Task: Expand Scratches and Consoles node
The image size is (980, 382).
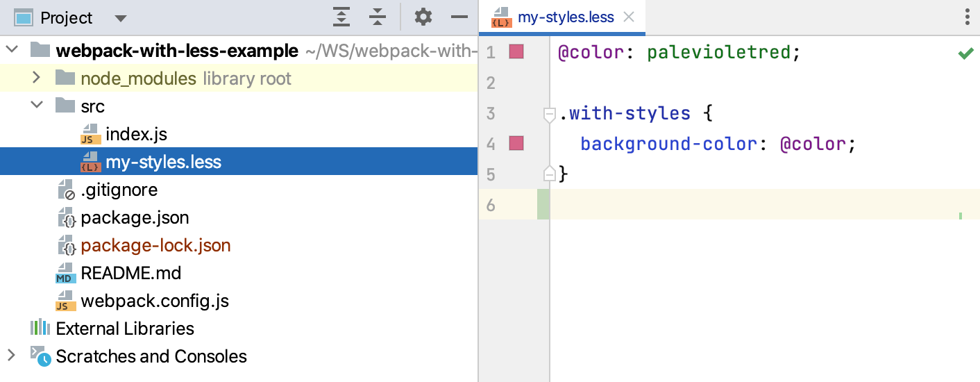Action: [11, 356]
